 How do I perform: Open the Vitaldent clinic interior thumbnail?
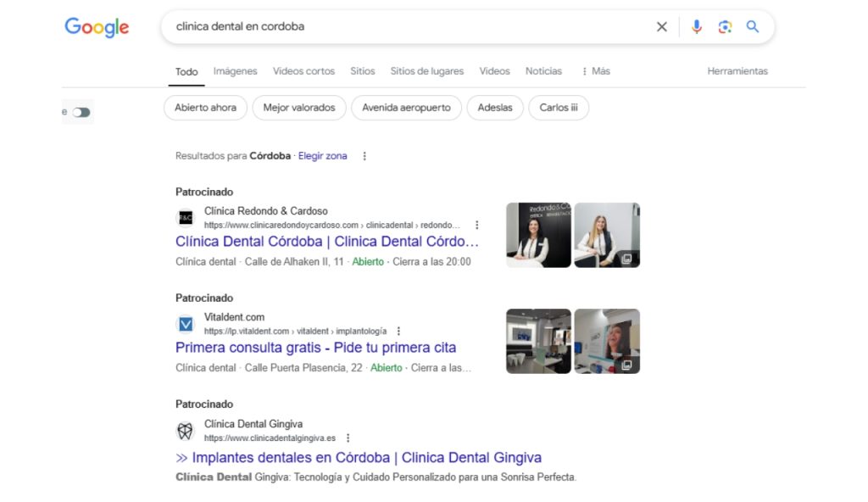[537, 341]
